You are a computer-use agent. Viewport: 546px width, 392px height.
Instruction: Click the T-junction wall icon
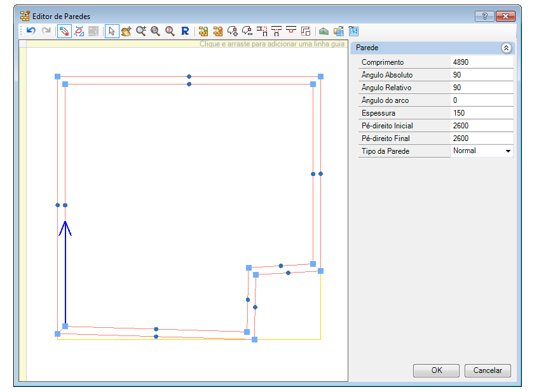point(276,31)
